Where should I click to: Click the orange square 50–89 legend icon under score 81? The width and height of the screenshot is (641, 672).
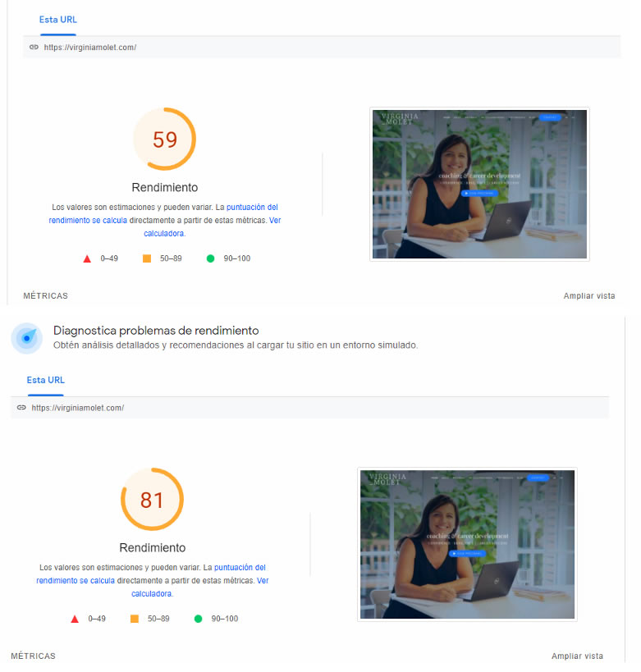pyautogui.click(x=135, y=619)
